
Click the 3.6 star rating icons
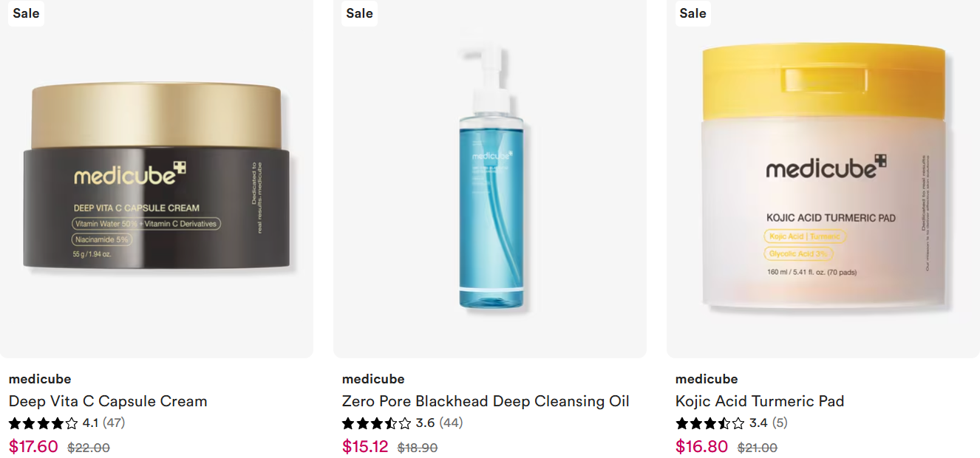376,423
